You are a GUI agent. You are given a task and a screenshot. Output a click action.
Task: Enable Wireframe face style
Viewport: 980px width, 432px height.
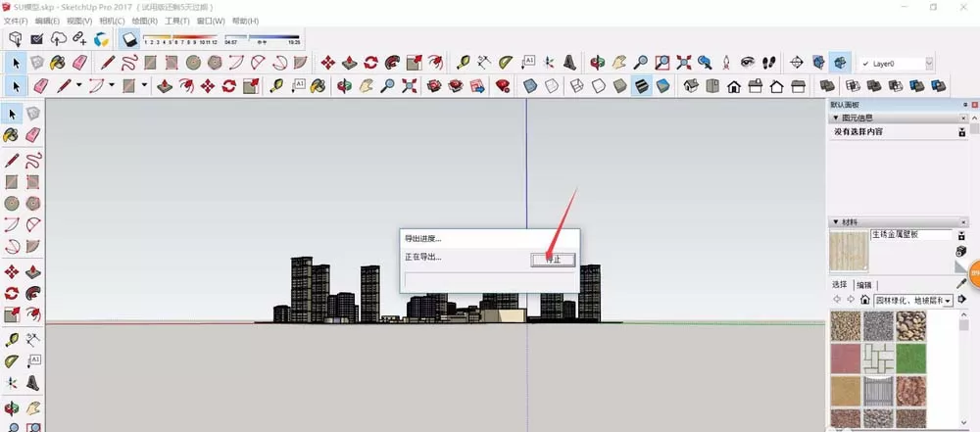(577, 86)
